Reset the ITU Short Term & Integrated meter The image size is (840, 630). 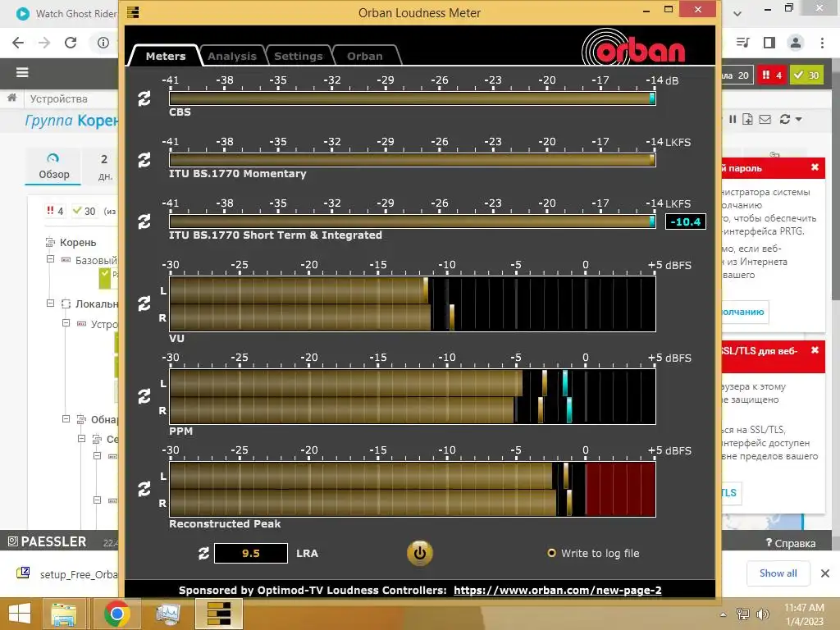pyautogui.click(x=144, y=221)
